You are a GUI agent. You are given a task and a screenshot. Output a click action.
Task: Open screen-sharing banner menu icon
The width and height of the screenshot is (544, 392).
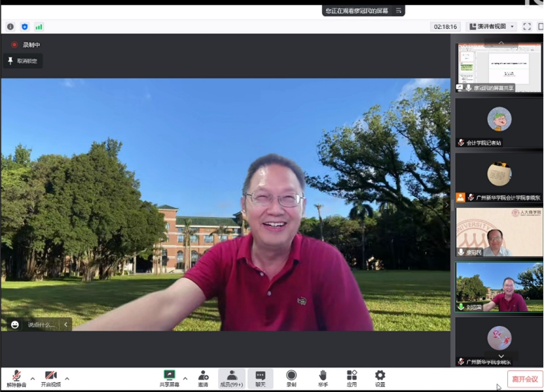(x=398, y=10)
